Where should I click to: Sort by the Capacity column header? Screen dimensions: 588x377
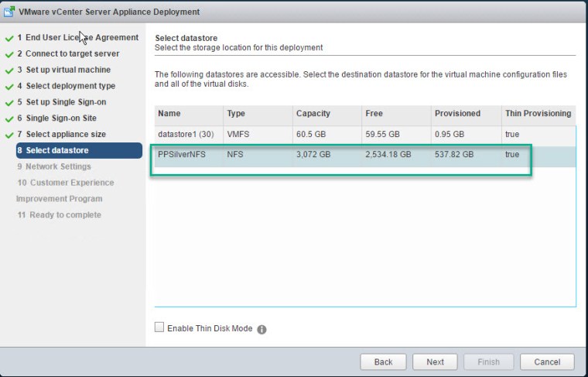pos(327,115)
